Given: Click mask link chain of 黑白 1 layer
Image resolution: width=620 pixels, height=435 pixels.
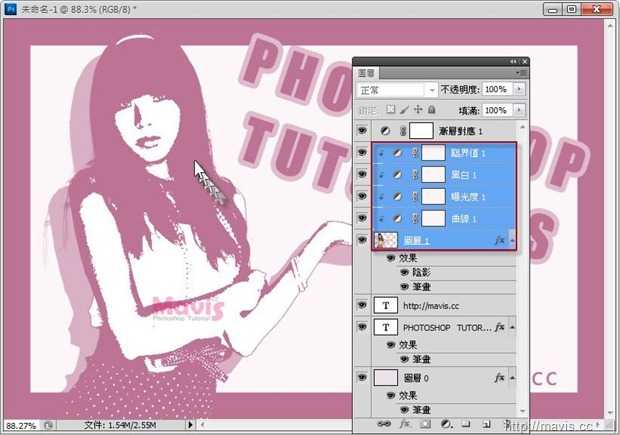Looking at the screenshot, I should (415, 175).
